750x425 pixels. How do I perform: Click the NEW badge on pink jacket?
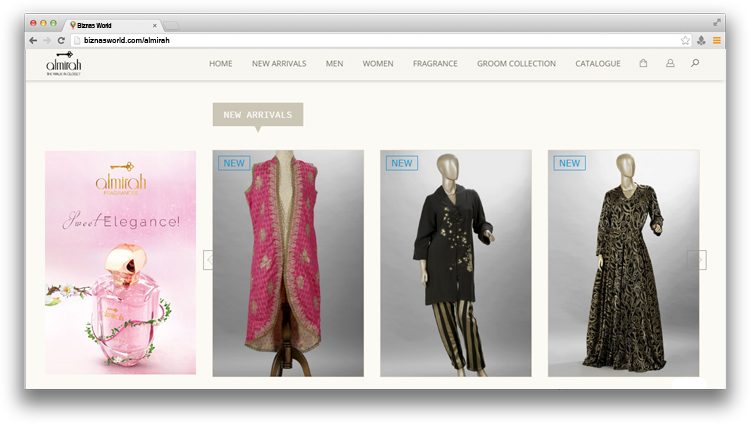coord(234,163)
